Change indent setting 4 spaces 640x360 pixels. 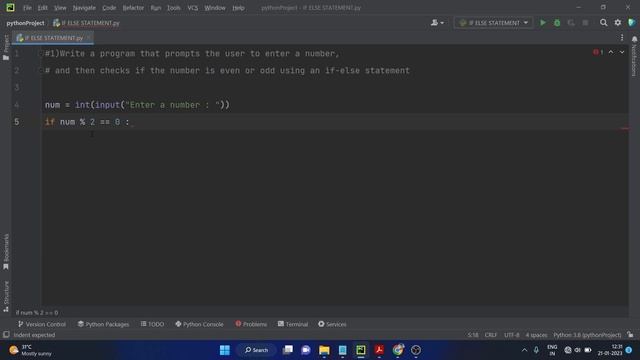click(536, 335)
